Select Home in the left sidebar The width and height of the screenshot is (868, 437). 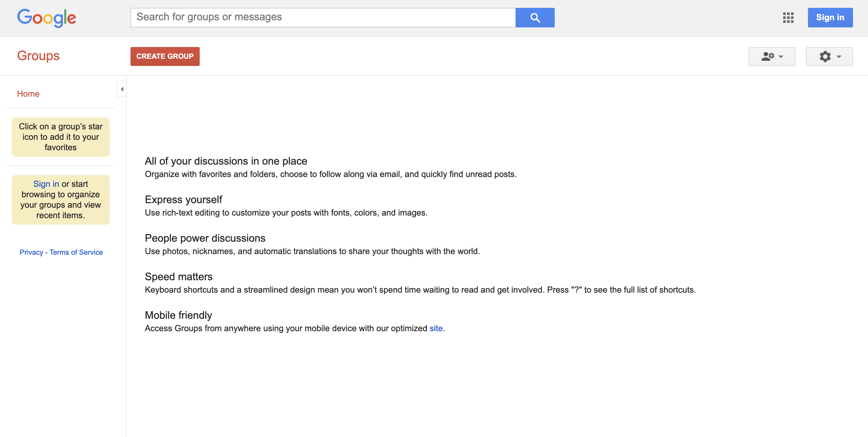point(28,94)
